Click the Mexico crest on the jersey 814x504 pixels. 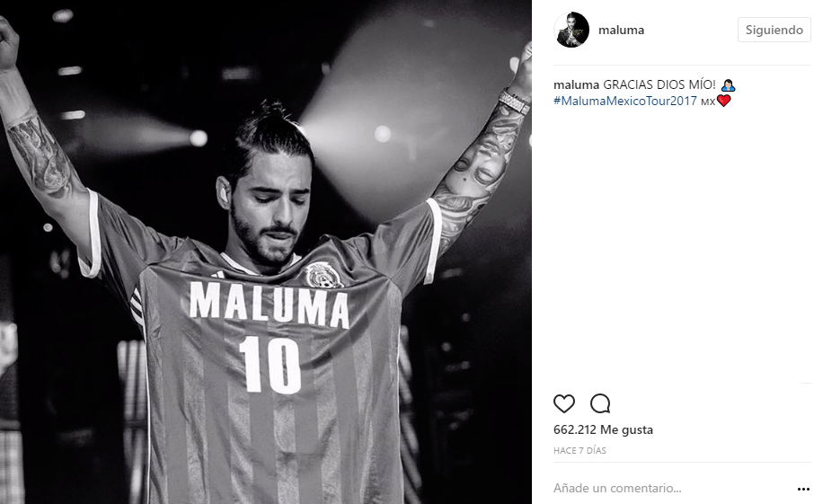(x=323, y=274)
